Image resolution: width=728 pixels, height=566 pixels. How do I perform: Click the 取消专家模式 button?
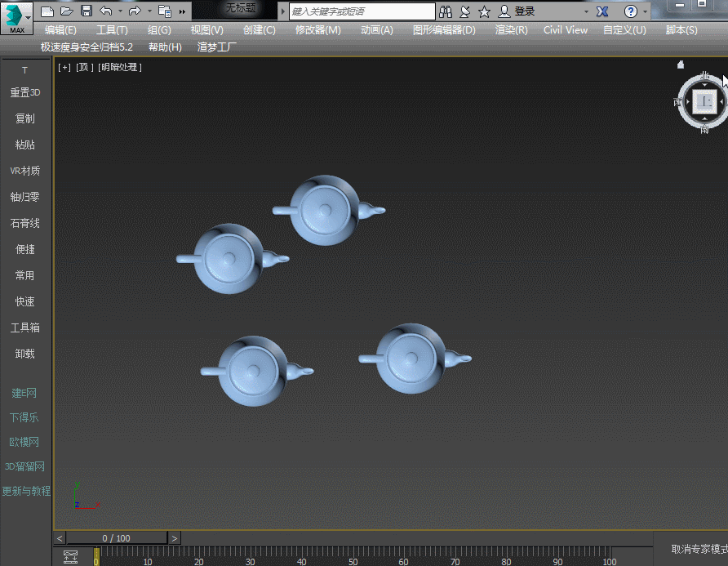(698, 549)
